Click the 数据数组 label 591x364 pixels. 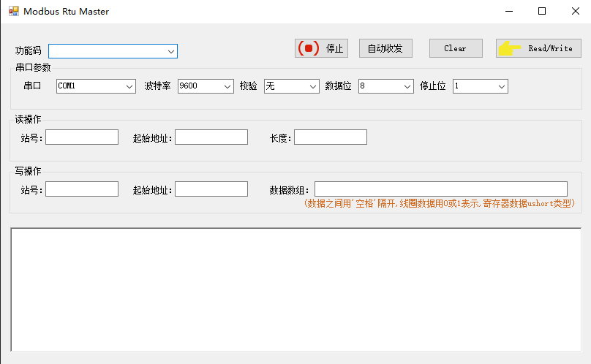click(x=289, y=190)
